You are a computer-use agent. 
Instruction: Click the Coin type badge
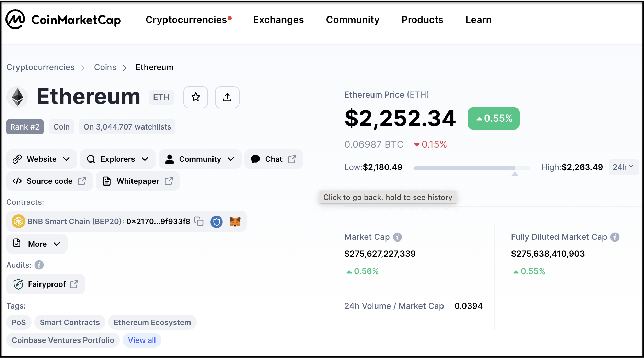pyautogui.click(x=61, y=127)
